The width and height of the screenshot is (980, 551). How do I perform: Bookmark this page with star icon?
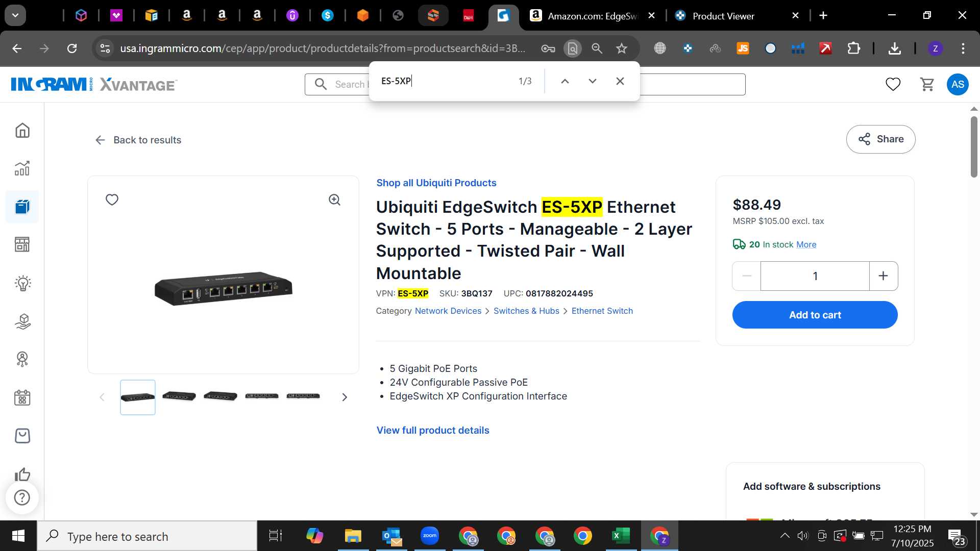(x=621, y=48)
